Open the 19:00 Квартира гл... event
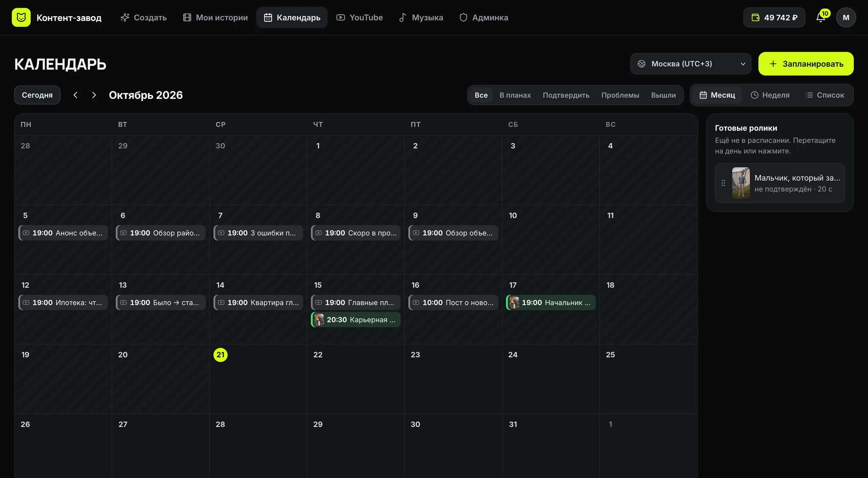Image resolution: width=868 pixels, height=478 pixels. coord(258,303)
